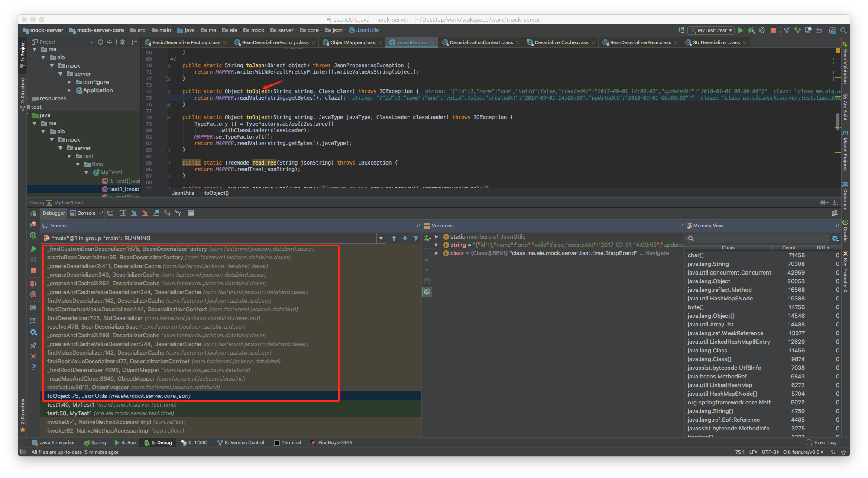868x478 pixels.
Task: Open the Evaluate Expression calculator icon
Action: point(191,213)
